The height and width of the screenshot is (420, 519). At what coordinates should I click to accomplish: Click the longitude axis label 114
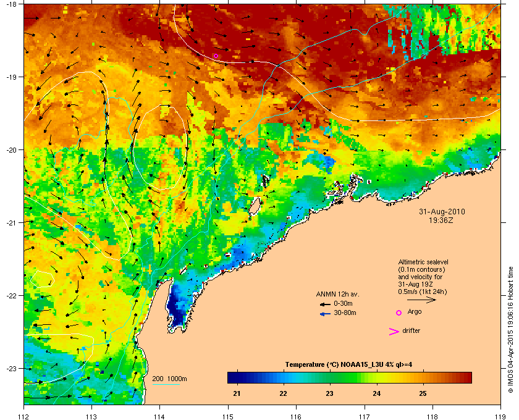tap(159, 417)
